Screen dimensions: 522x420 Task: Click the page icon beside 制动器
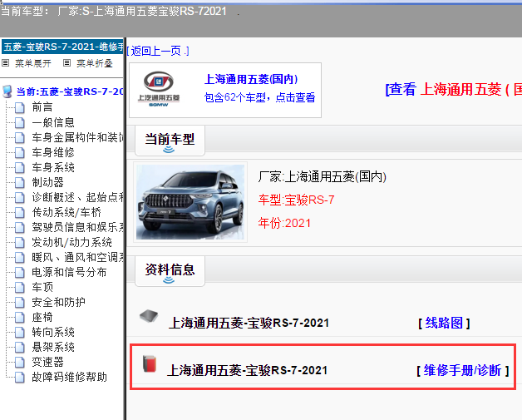pyautogui.click(x=20, y=182)
